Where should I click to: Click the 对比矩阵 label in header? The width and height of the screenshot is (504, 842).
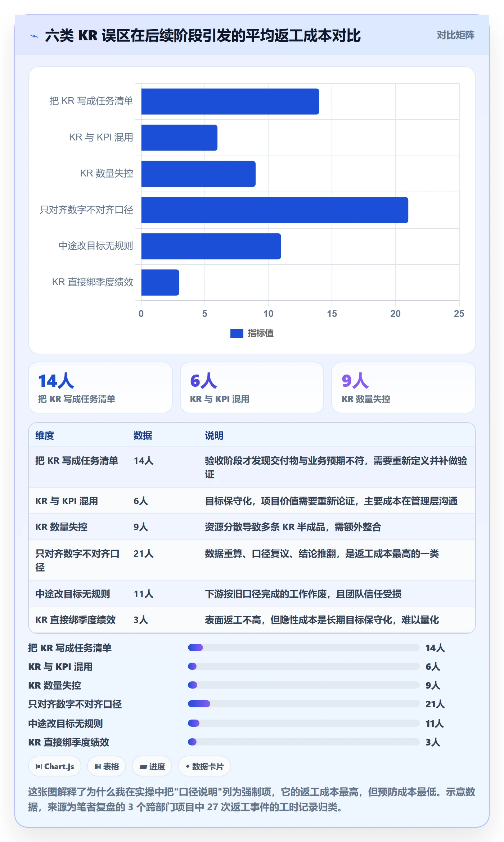coord(455,35)
